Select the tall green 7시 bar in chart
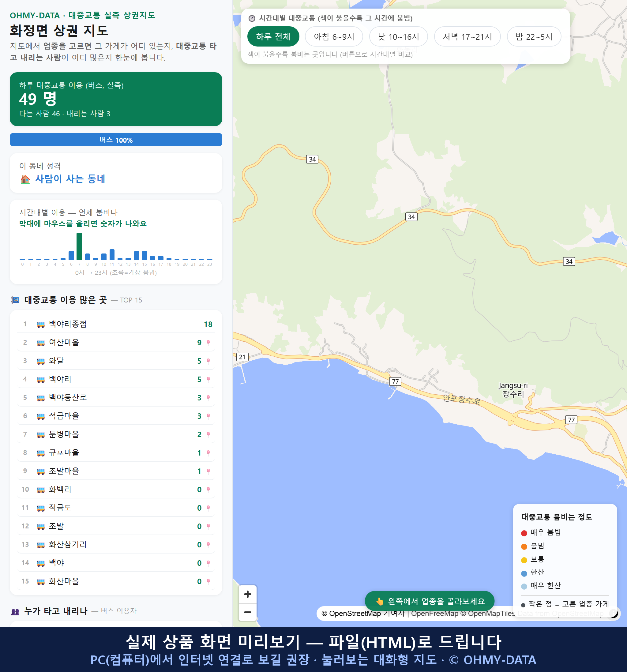This screenshot has width=627, height=672. (79, 246)
